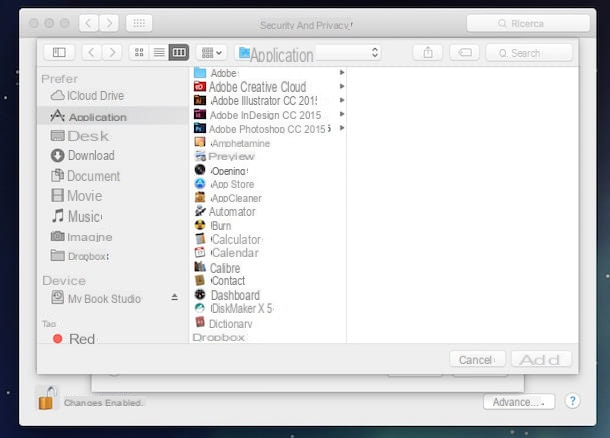610x438 pixels.
Task: Open help with question mark button
Action: pyautogui.click(x=572, y=401)
